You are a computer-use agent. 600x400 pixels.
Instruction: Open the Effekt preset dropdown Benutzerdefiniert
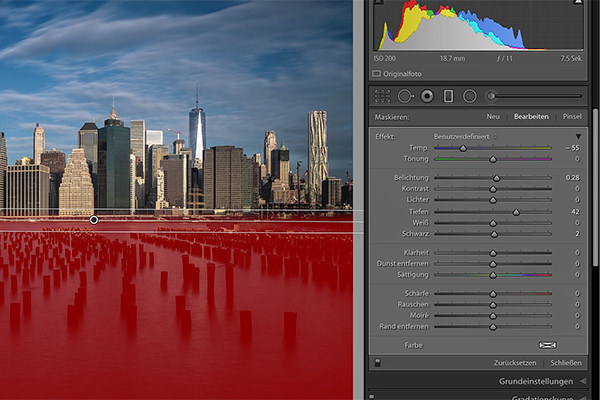tap(465, 137)
